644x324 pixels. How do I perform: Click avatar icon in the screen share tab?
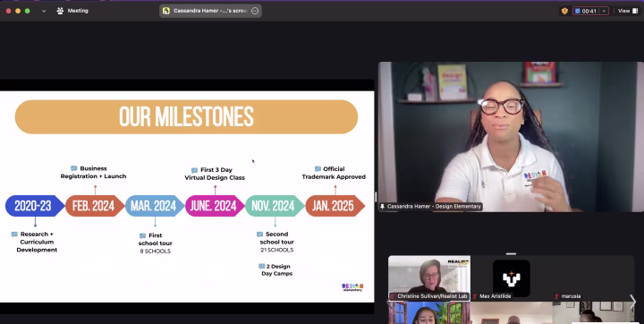point(166,11)
